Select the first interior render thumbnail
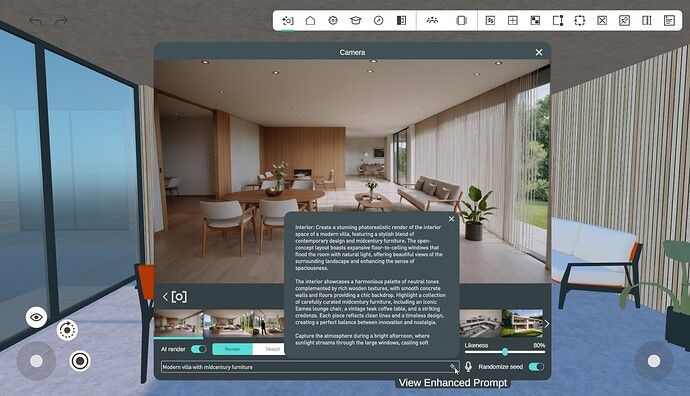This screenshot has height=396, width=690. pos(179,323)
